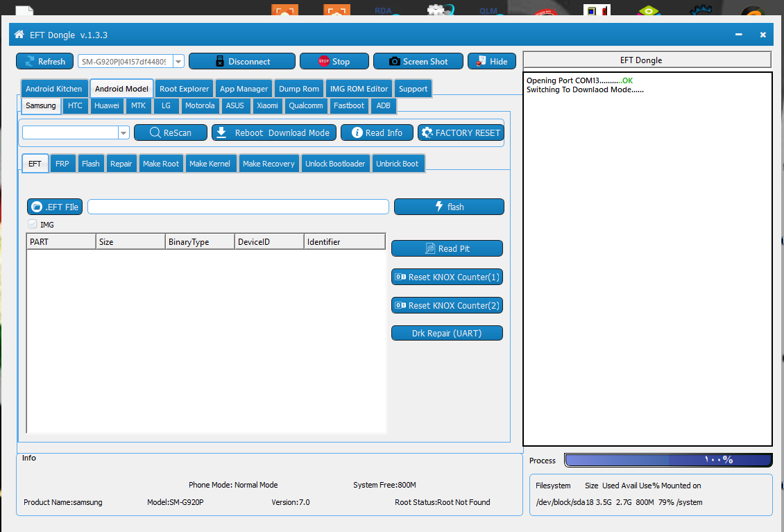Select the Huawei brand tab

(x=107, y=105)
